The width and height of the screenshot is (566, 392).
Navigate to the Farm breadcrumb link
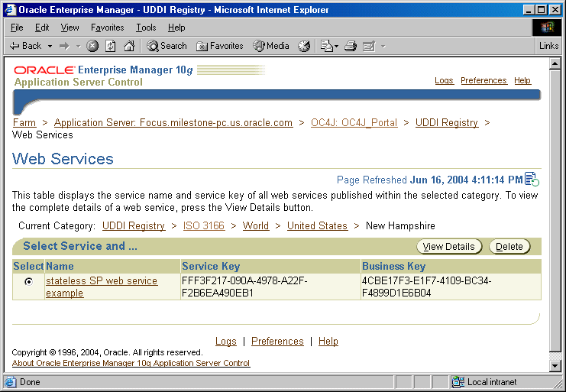coord(24,123)
